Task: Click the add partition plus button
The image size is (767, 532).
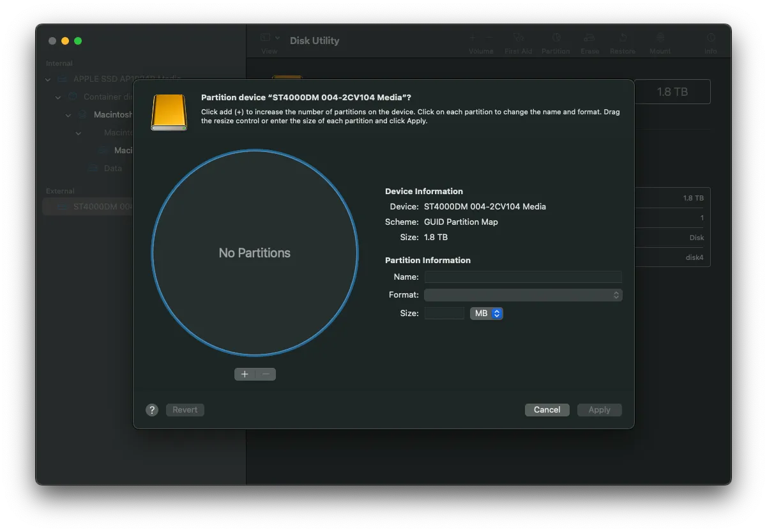Action: [245, 374]
